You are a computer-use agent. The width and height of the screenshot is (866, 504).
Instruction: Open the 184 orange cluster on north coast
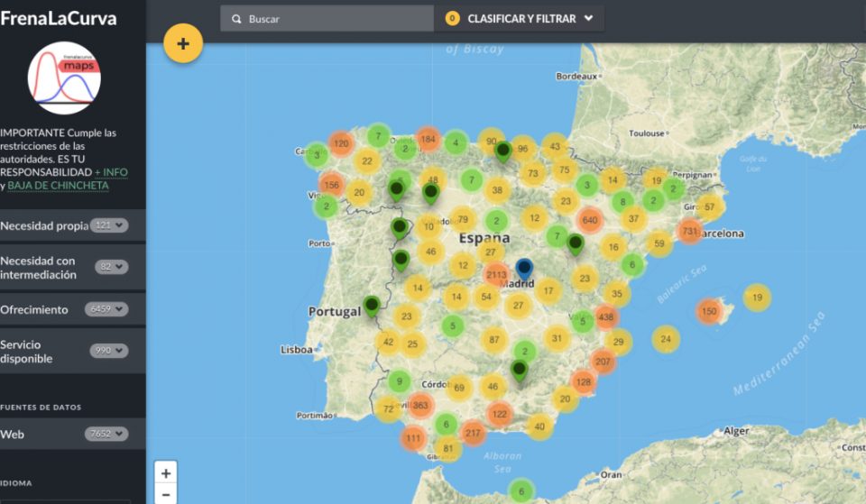pos(428,139)
